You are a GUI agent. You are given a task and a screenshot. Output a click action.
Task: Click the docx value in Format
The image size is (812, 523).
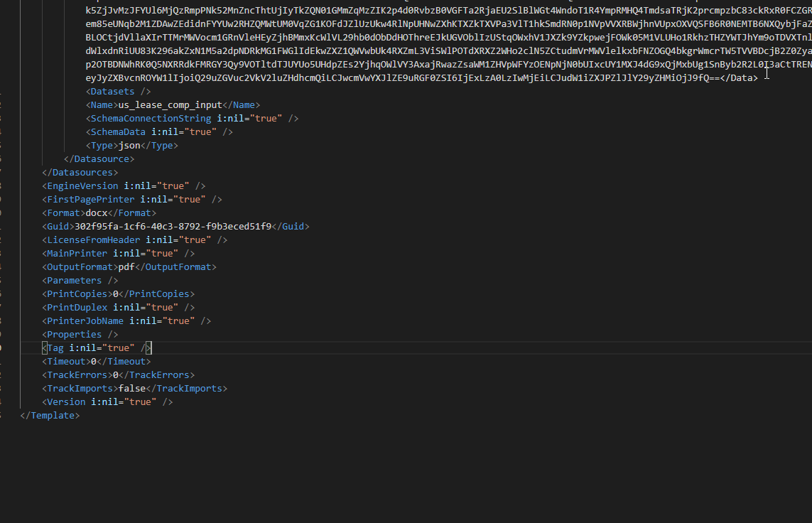point(97,212)
